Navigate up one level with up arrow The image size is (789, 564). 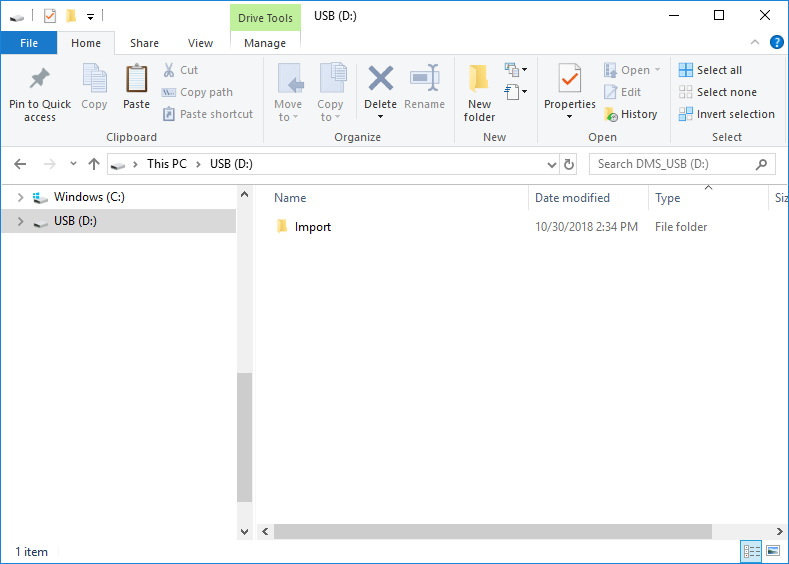[x=94, y=164]
